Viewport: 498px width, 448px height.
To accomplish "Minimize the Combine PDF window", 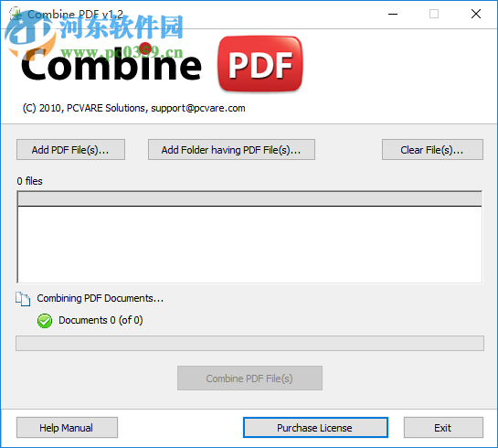I will point(393,14).
